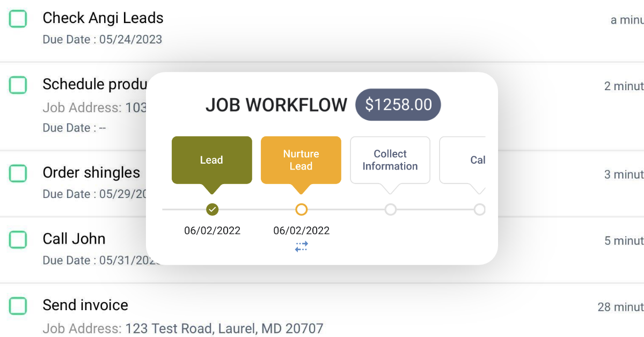Click the progress circle under Collect Information
The width and height of the screenshot is (644, 337).
390,209
